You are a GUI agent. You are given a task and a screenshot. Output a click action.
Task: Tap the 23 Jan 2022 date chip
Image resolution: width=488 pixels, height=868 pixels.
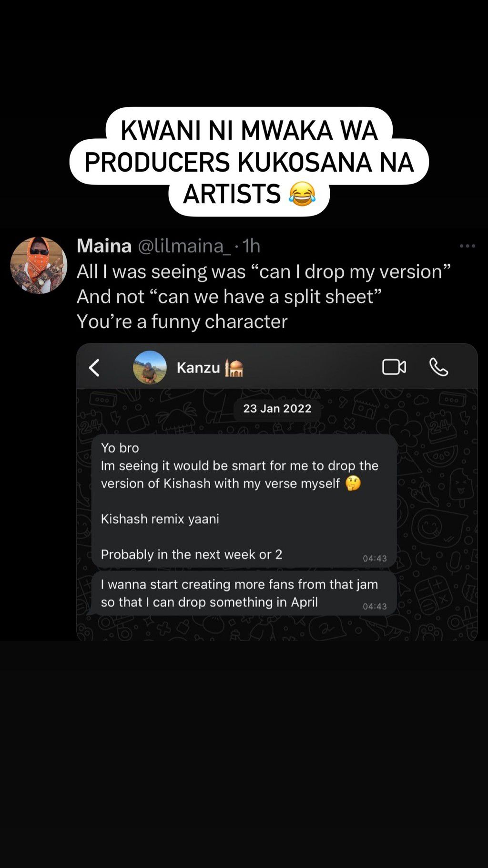point(277,409)
